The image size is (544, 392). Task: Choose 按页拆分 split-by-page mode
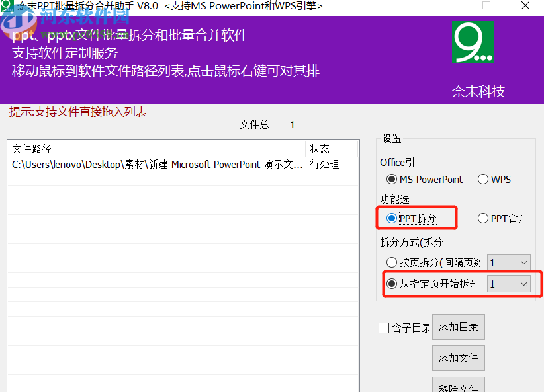[392, 262]
